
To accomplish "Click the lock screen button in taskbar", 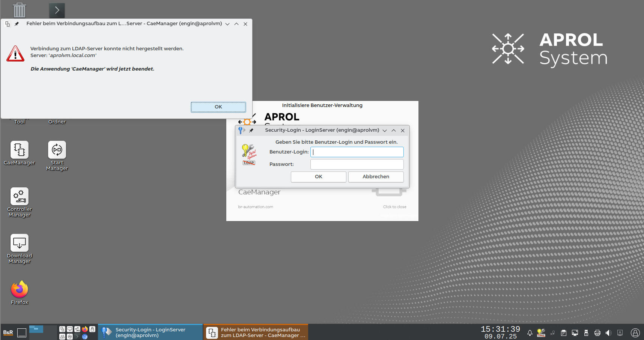I will pyautogui.click(x=635, y=333).
